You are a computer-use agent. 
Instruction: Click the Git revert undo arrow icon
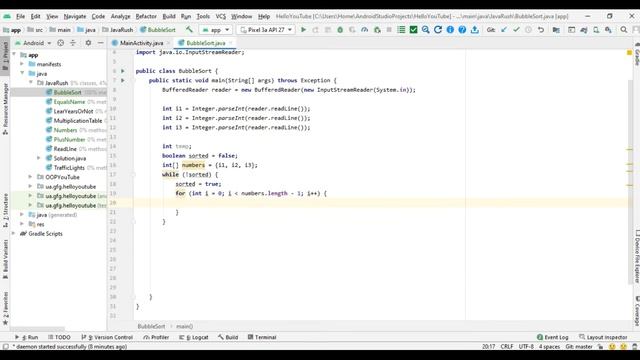pos(541,30)
